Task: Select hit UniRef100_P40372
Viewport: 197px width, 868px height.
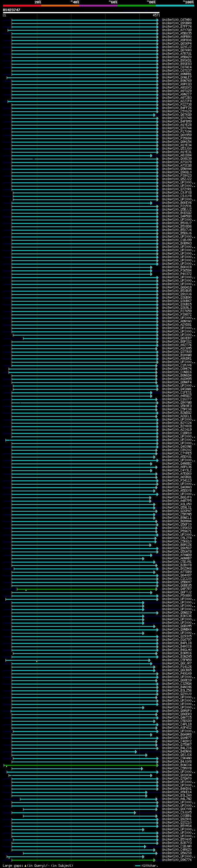Action: (x=176, y=274)
